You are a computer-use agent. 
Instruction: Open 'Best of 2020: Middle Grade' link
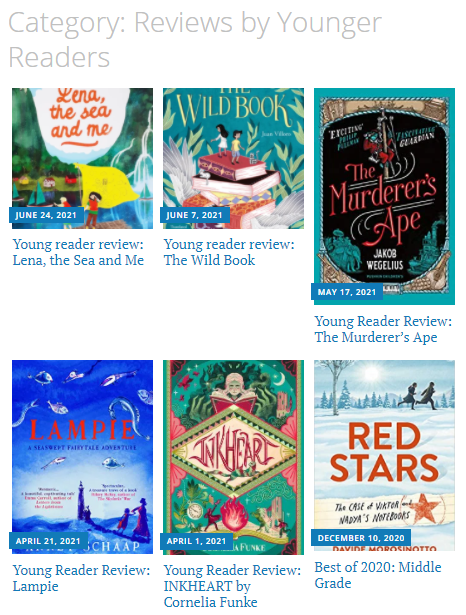pyautogui.click(x=378, y=575)
